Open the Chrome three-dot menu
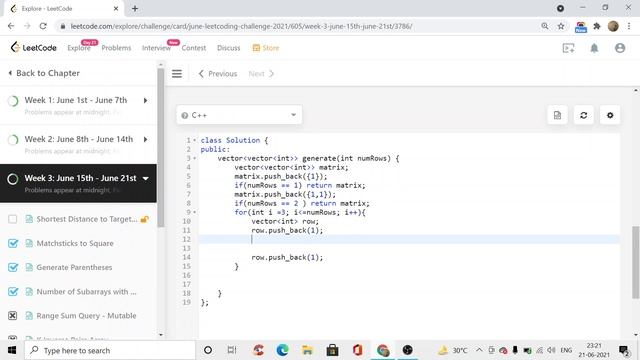The image size is (640, 360). coord(629,26)
